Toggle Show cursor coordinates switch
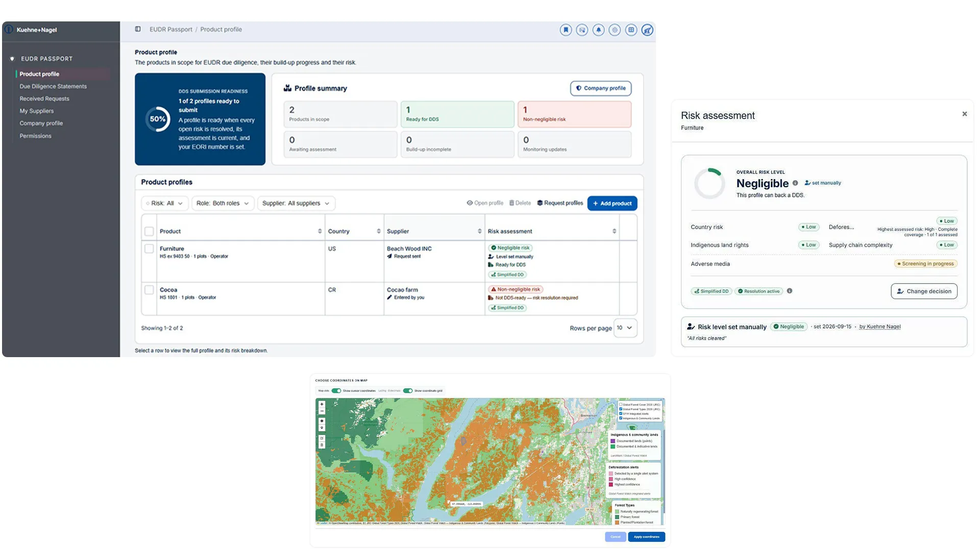Screen dimensions: 980x551 tap(336, 391)
